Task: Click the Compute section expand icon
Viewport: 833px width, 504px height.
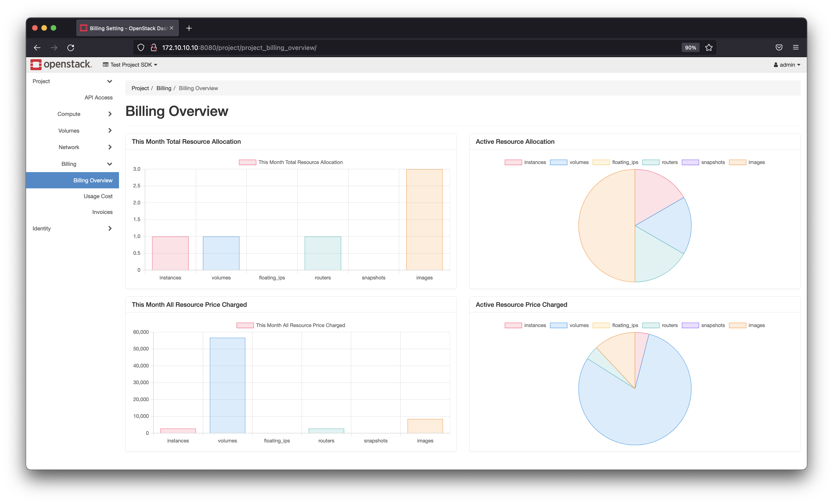Action: point(109,114)
